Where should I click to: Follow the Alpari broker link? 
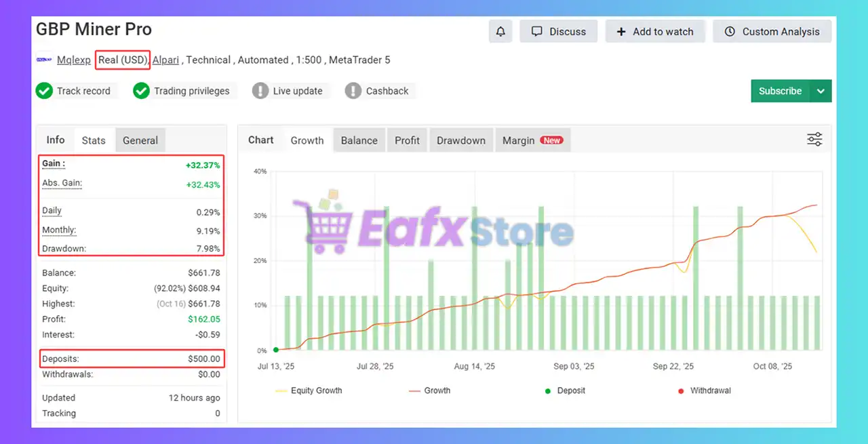tap(165, 60)
